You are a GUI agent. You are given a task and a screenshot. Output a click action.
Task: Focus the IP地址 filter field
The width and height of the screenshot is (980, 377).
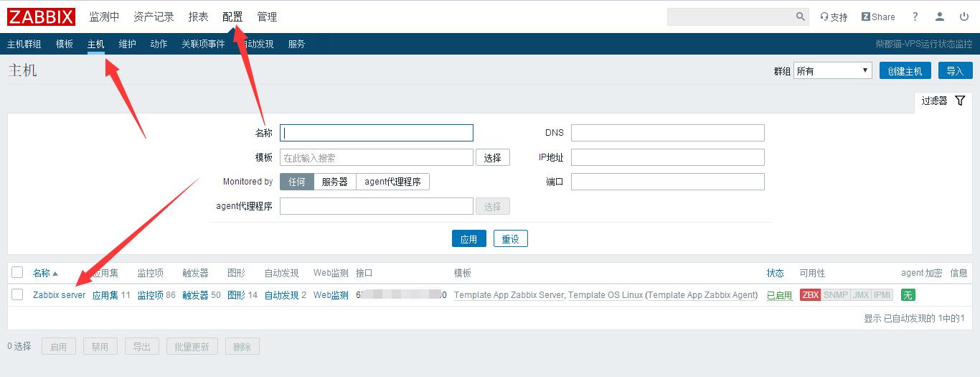point(668,157)
